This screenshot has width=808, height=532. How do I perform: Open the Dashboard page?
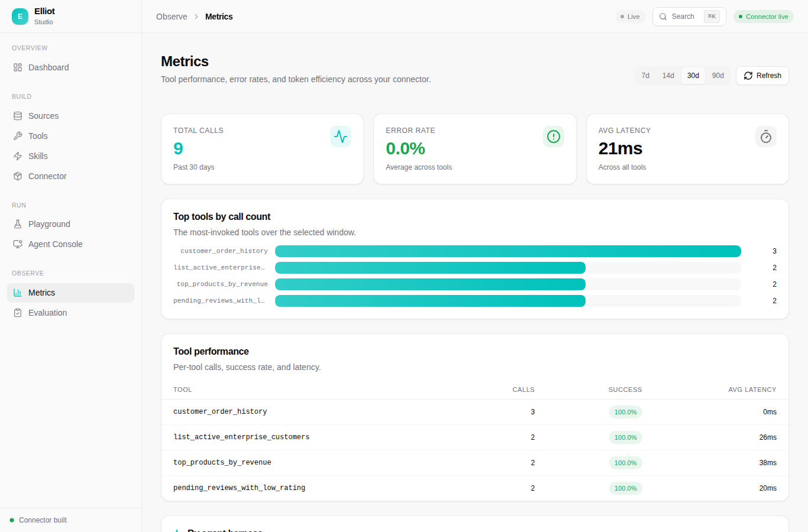point(70,67)
